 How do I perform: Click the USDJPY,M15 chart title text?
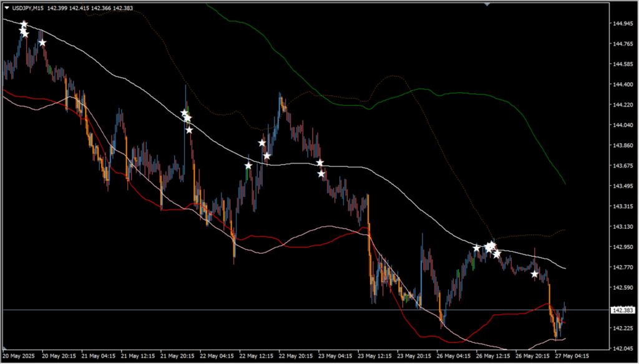click(x=27, y=8)
